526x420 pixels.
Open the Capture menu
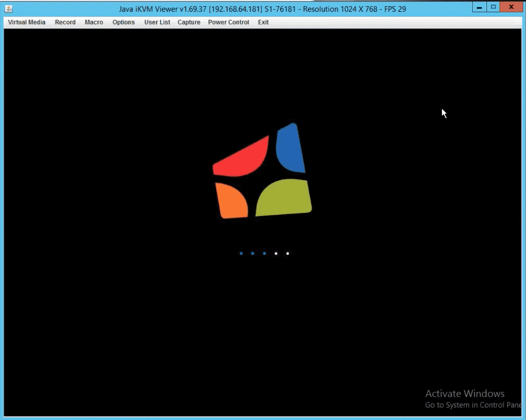[x=189, y=22]
